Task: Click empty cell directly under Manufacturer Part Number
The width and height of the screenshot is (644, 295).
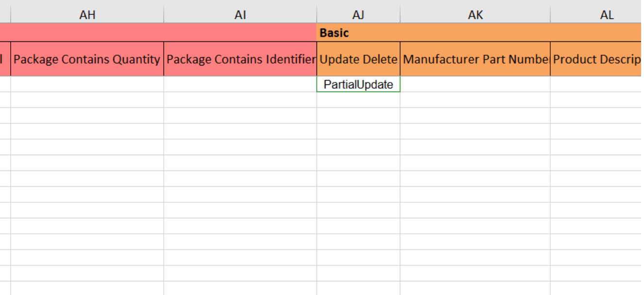Action: click(475, 84)
